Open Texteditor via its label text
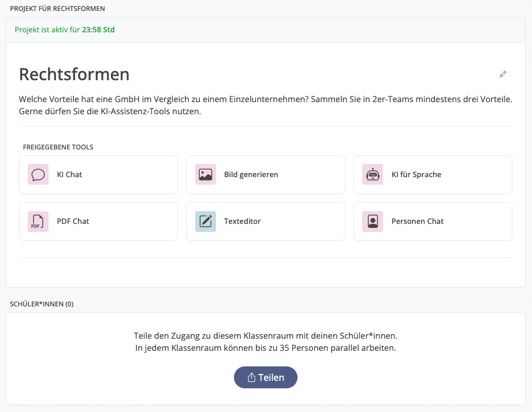The image size is (532, 412). click(x=242, y=221)
